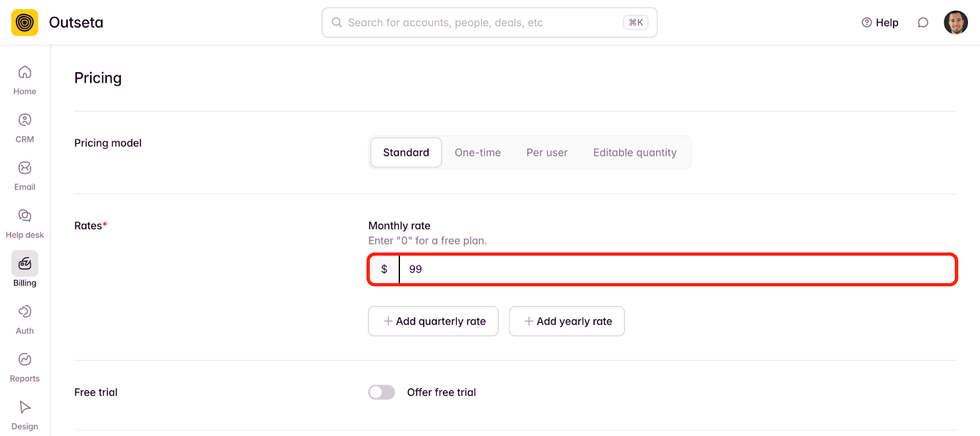This screenshot has height=436, width=980.
Task: Select the Standard pricing model
Action: point(406,152)
